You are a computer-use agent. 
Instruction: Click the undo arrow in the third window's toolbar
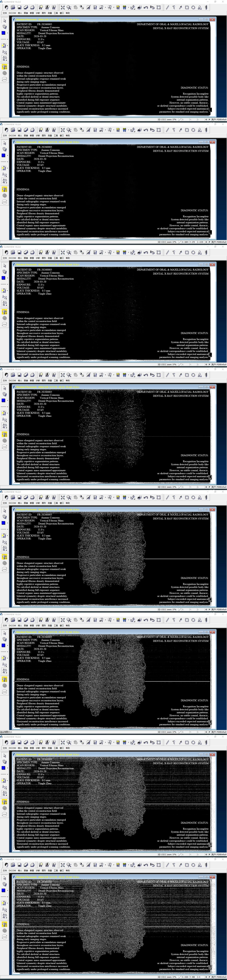pos(146,252)
